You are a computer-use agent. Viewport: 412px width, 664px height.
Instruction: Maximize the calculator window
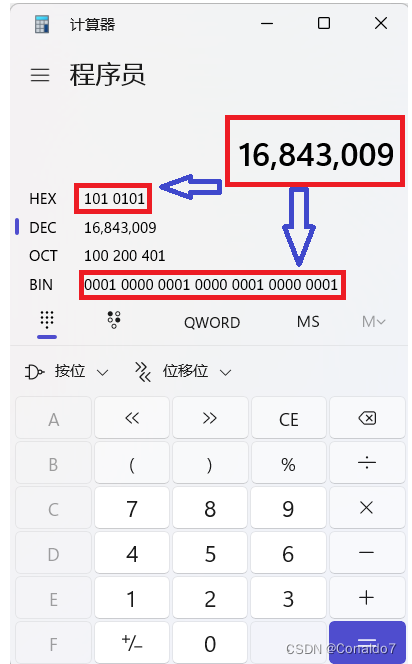324,23
